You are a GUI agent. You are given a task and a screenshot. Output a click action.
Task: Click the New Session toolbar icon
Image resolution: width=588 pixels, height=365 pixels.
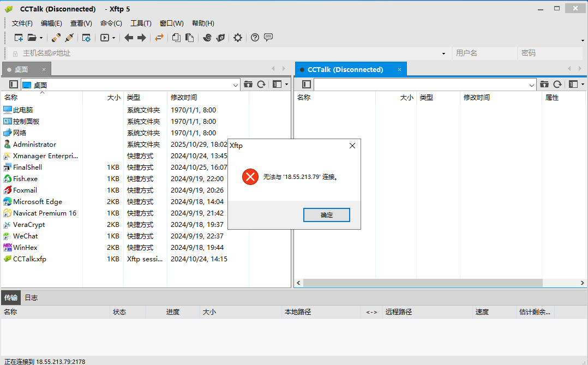pyautogui.click(x=19, y=38)
